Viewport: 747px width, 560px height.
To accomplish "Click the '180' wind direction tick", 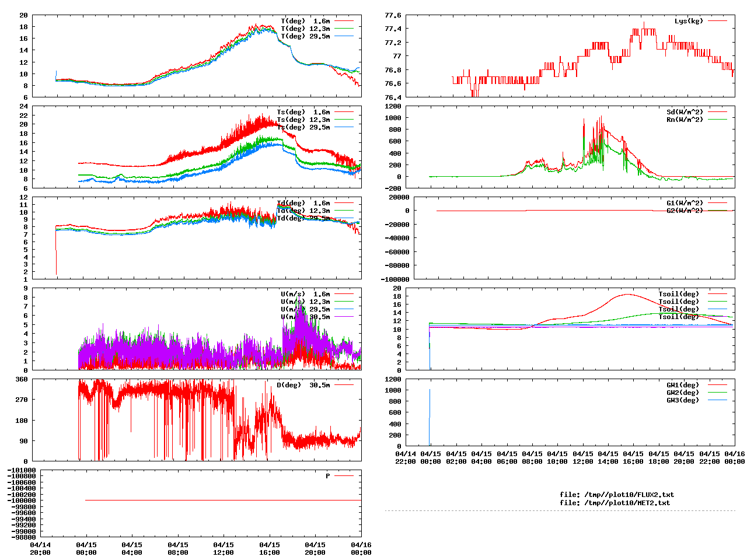I will click(22, 421).
